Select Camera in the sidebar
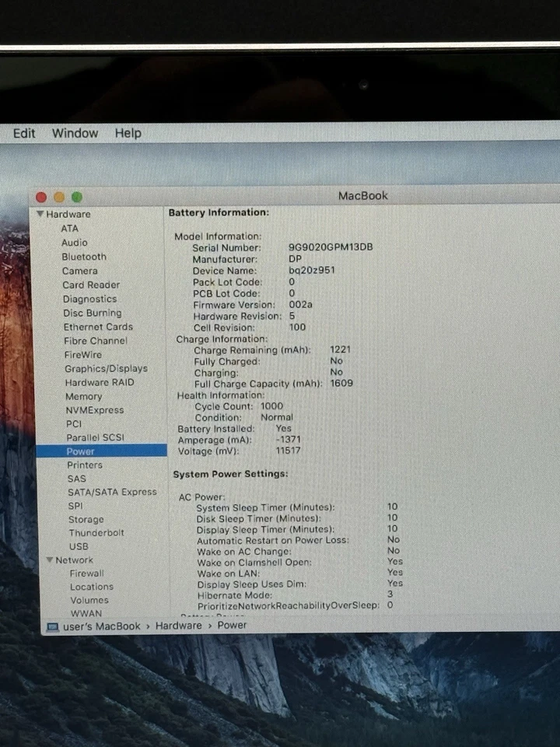The height and width of the screenshot is (747, 560). (x=79, y=271)
